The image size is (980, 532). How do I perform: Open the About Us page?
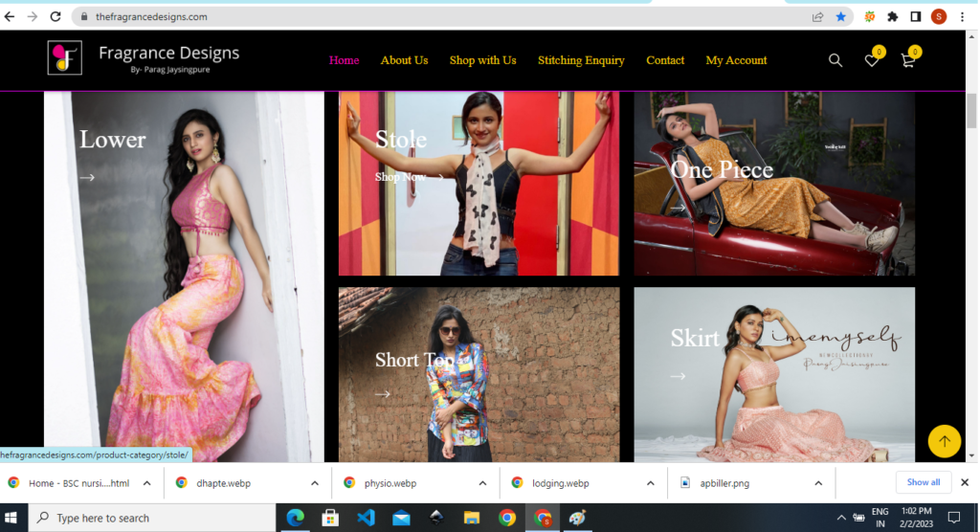point(405,60)
